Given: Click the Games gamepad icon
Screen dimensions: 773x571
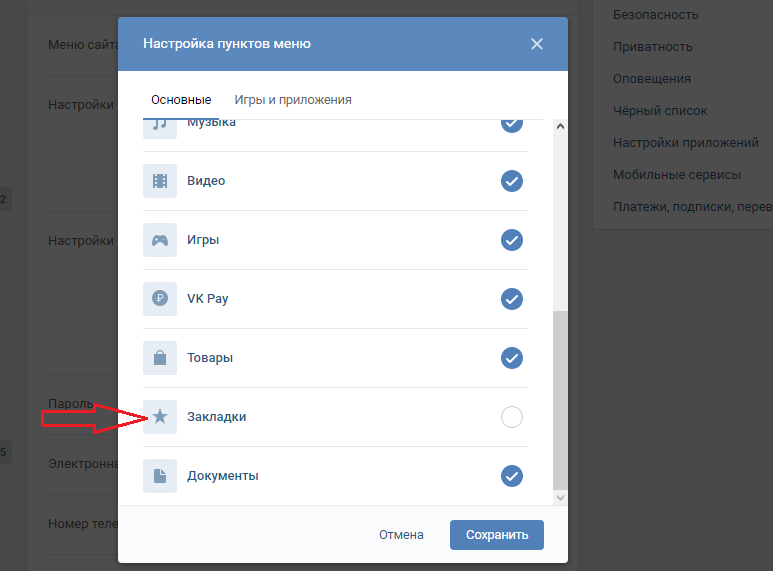Looking at the screenshot, I should click(160, 240).
